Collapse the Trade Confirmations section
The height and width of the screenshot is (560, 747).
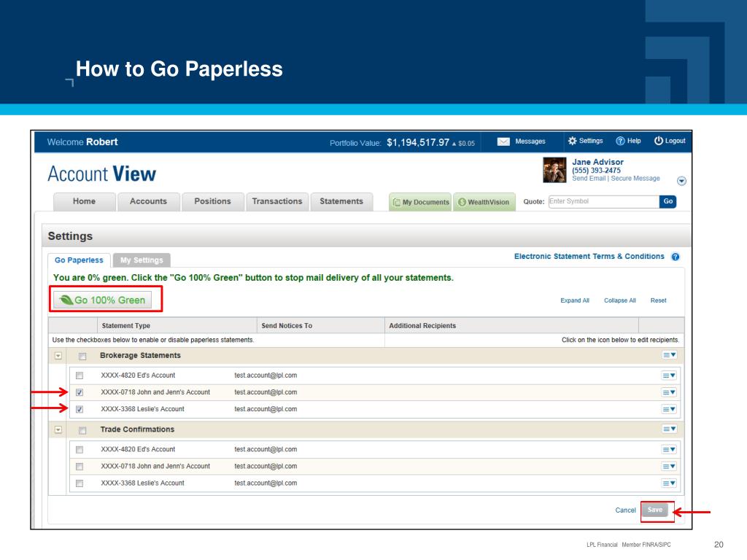click(58, 429)
